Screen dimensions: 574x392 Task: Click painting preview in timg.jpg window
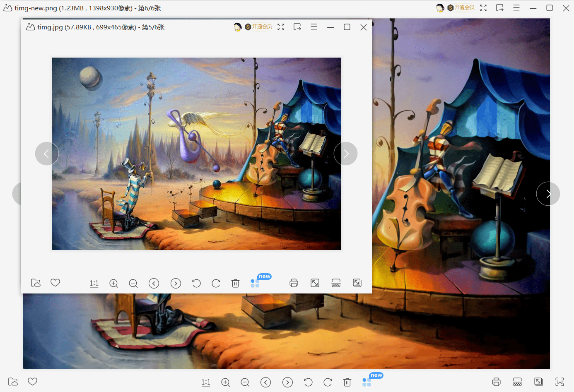point(196,154)
